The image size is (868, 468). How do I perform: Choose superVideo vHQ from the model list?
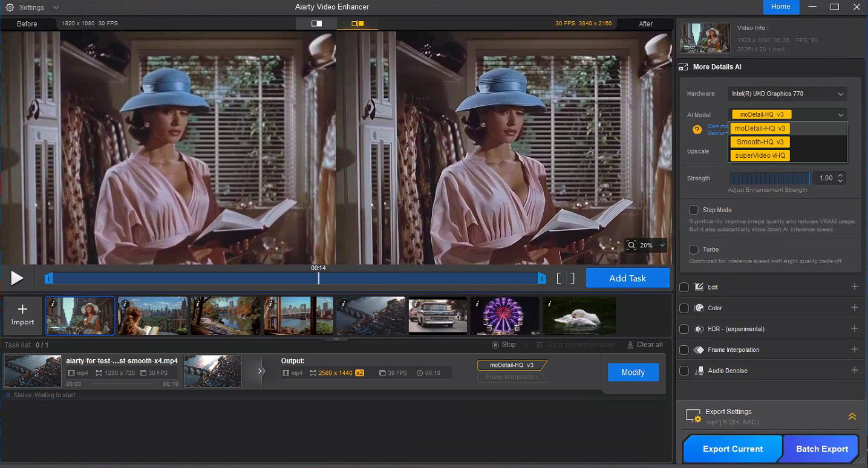point(760,155)
